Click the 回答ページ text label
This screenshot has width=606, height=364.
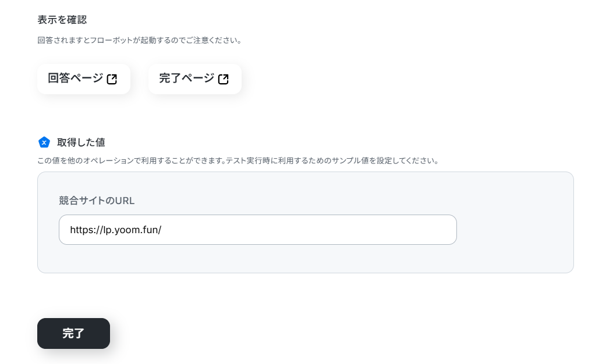pos(75,78)
